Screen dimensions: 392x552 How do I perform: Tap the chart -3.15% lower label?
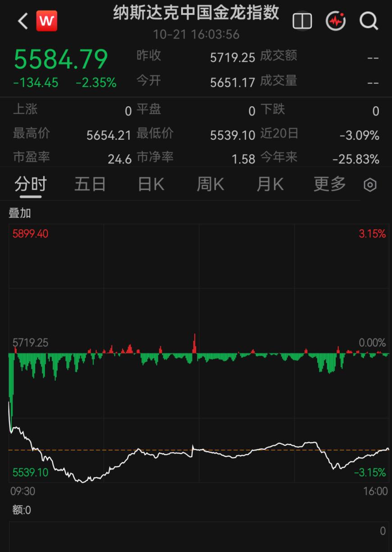click(x=370, y=473)
